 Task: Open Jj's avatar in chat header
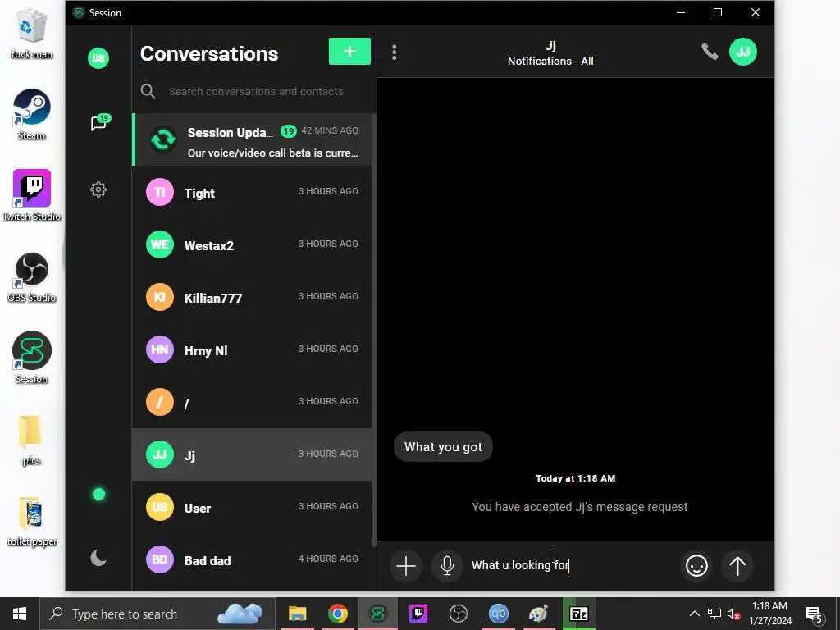(743, 52)
